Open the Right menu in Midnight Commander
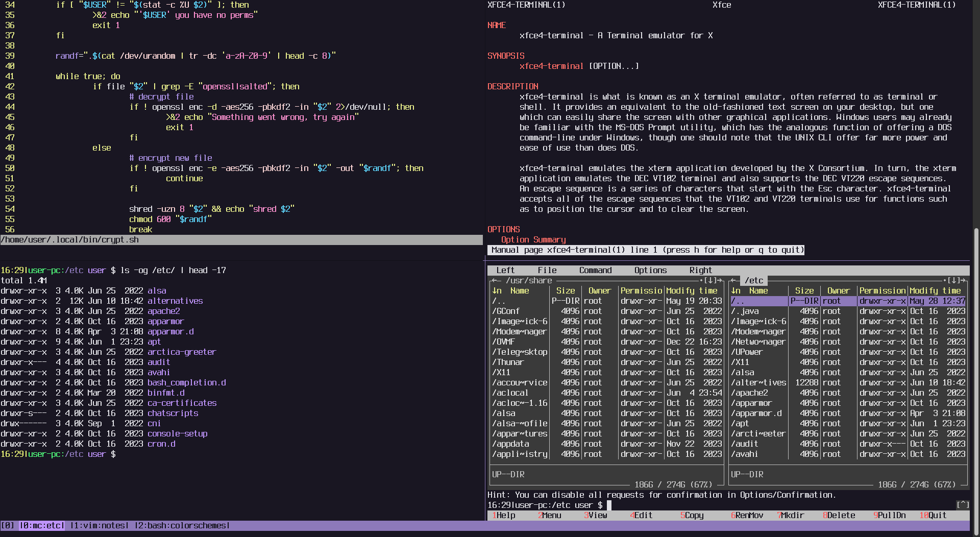The height and width of the screenshot is (537, 980). 700,270
